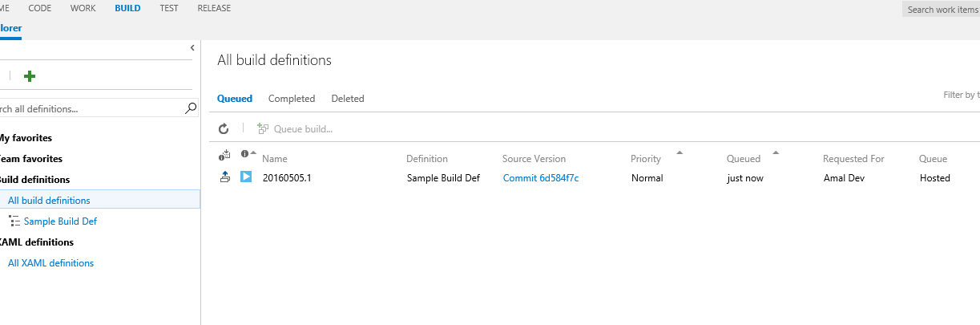This screenshot has width=980, height=325.
Task: Click the info column header icon
Action: (244, 153)
